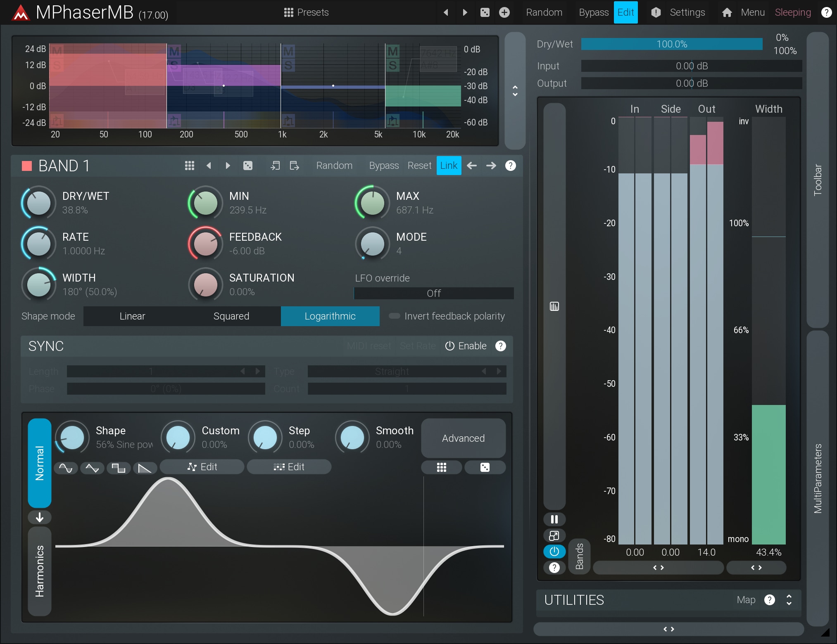
Task: Select the sine wave shape icon
Action: (x=66, y=468)
